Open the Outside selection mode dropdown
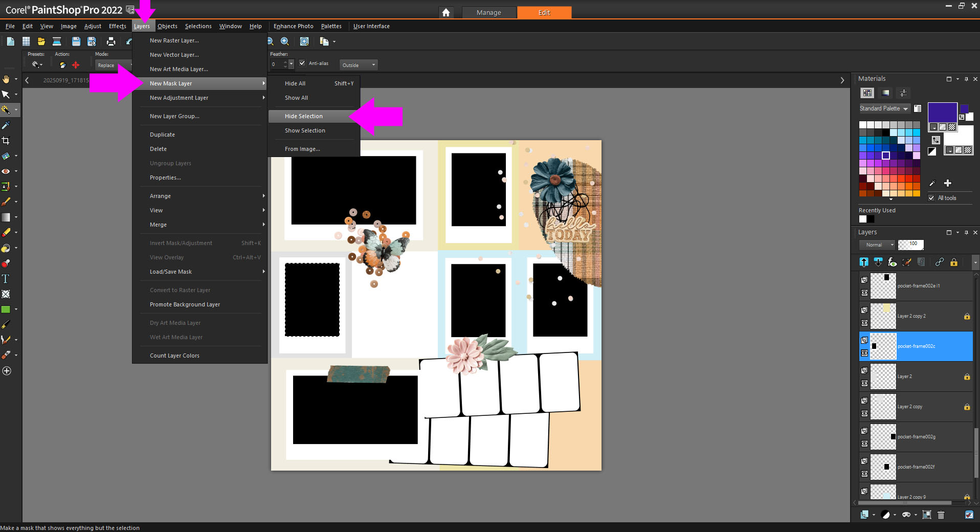980x532 pixels. (x=359, y=65)
